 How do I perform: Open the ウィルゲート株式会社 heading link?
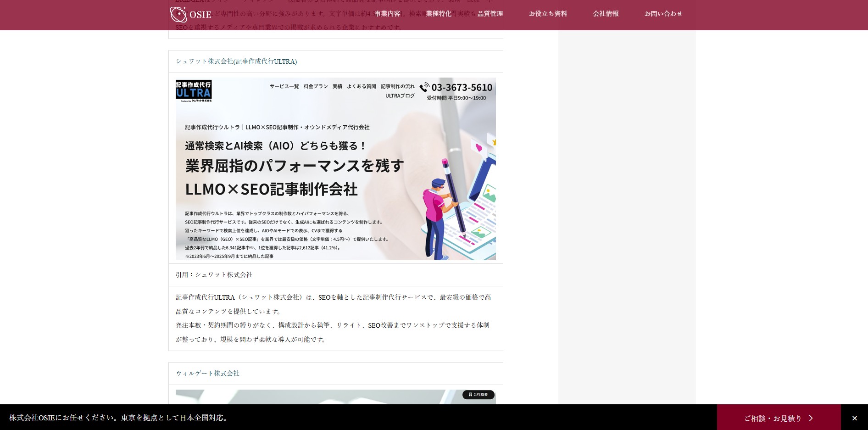click(207, 373)
